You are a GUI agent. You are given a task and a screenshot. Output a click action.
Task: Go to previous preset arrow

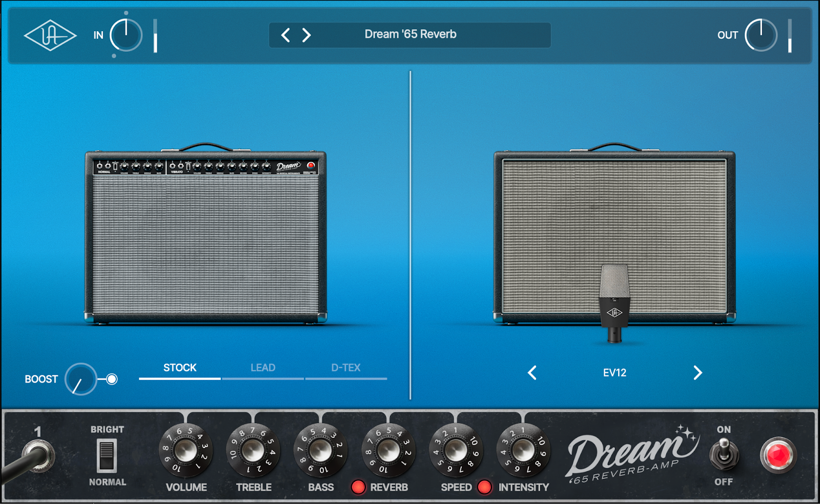286,35
